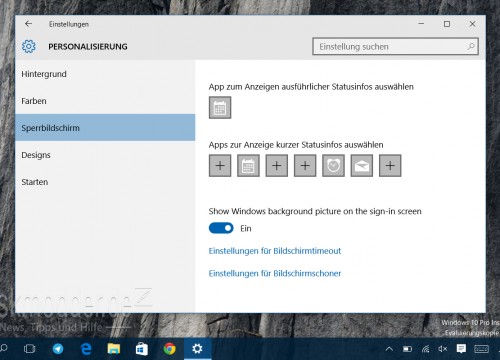This screenshot has height=360, width=500.
Task: Open the Designs section
Action: pyautogui.click(x=105, y=155)
